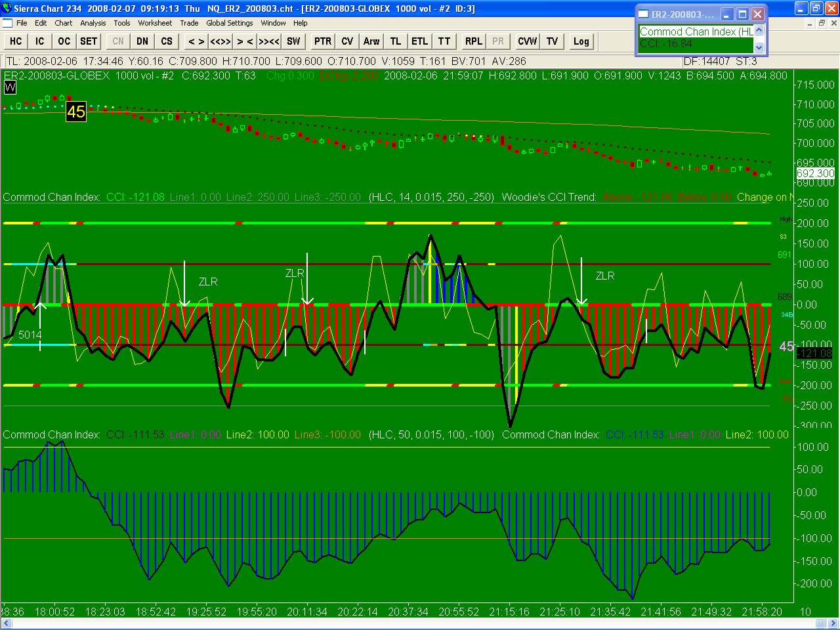Click the W marker on price chart
Image resolution: width=840 pixels, height=630 pixels.
(x=10, y=87)
